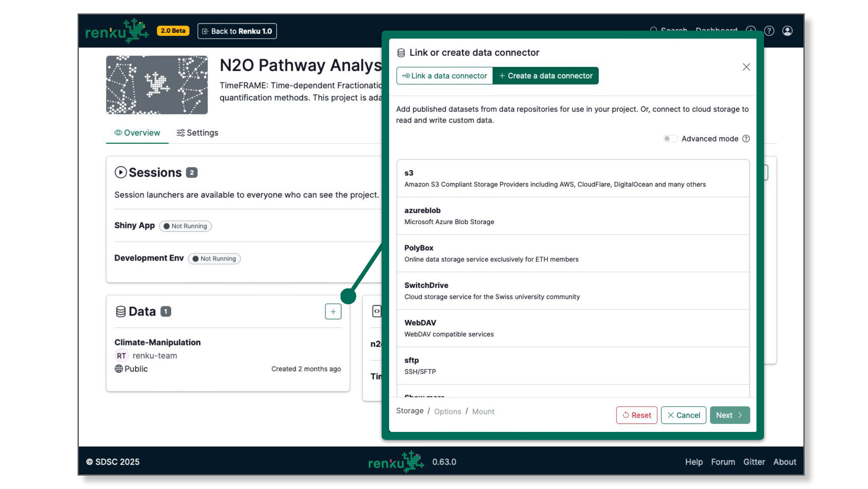Viewport: 868px width, 489px height.
Task: Click Create a data connector button
Action: tap(546, 75)
